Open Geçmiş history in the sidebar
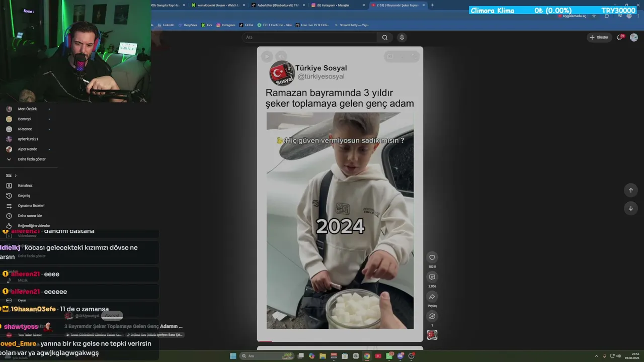Image resolution: width=644 pixels, height=362 pixels. click(x=24, y=196)
